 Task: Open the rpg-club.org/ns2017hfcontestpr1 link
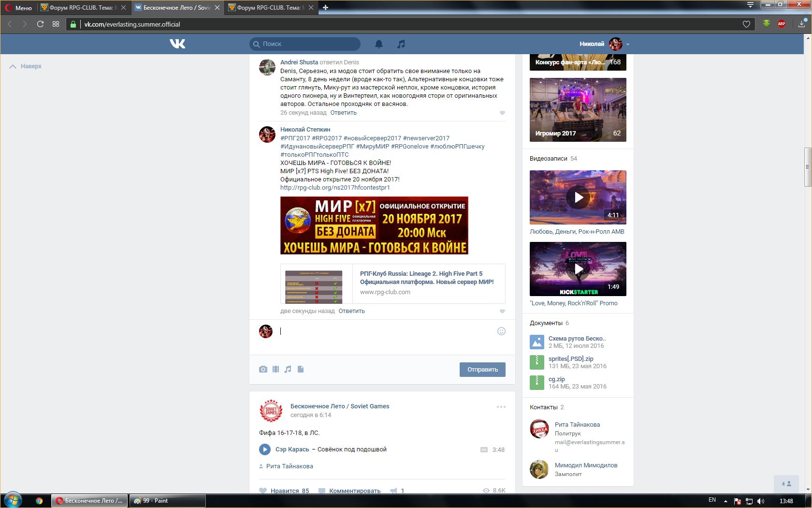[335, 188]
